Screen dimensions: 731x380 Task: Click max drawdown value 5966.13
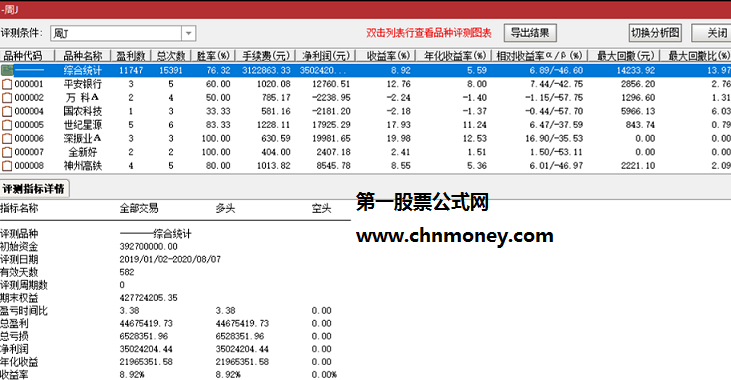click(638, 111)
